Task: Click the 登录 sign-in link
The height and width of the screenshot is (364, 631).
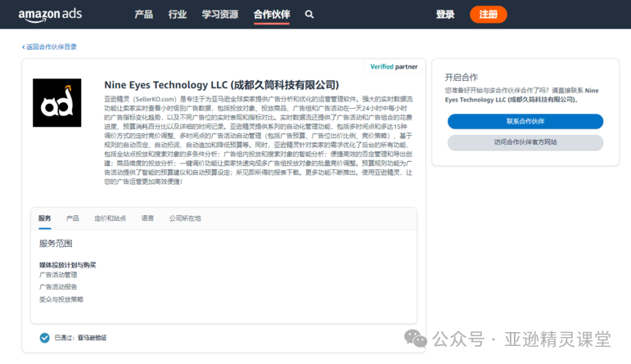Action: 445,15
